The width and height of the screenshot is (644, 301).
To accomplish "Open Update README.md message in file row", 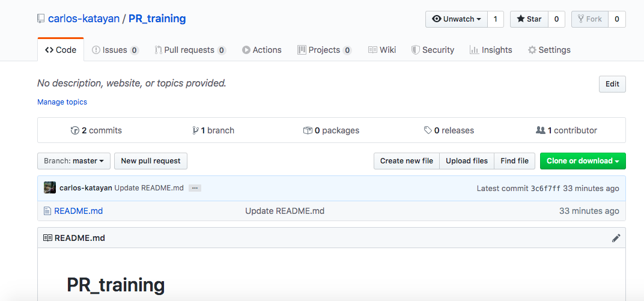I will click(285, 211).
